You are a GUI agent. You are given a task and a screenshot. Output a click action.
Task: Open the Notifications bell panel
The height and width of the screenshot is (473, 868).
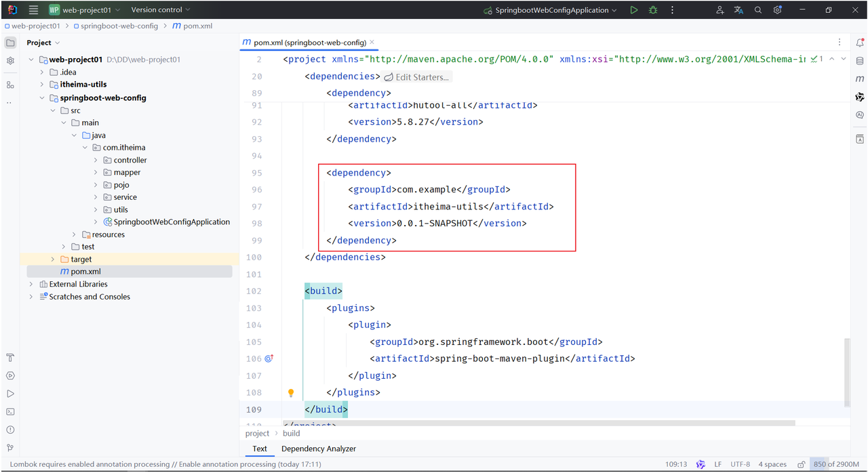859,43
